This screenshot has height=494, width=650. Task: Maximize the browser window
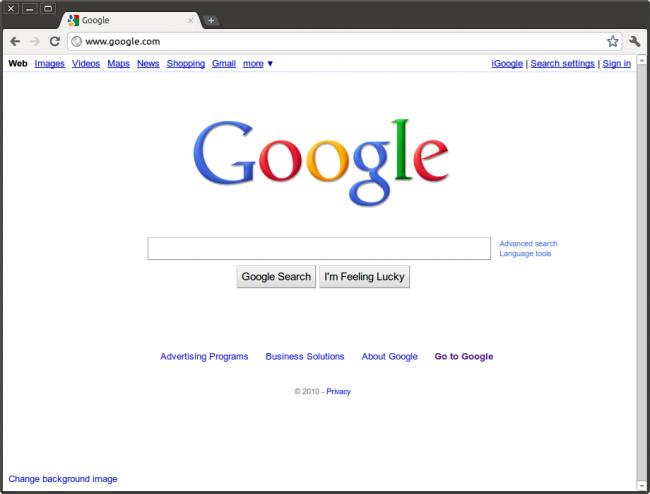coord(48,8)
